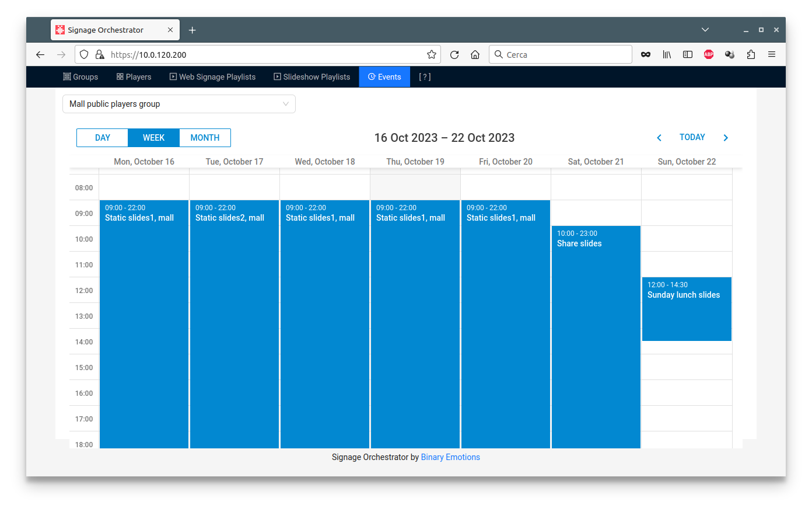
Task: List all tabs with the chevron
Action: click(705, 30)
